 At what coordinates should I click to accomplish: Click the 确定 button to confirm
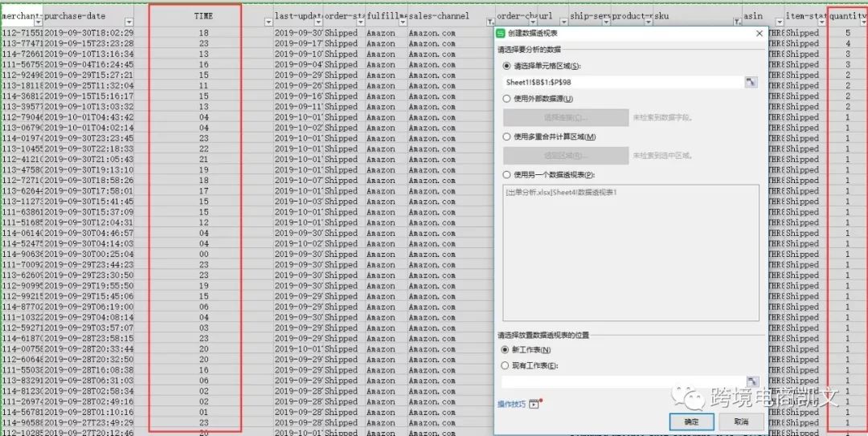click(690, 422)
